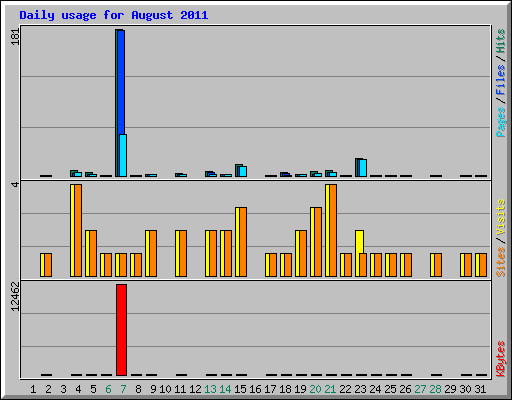
Task: Click the green 'Hits' legend label
Action: (x=500, y=41)
